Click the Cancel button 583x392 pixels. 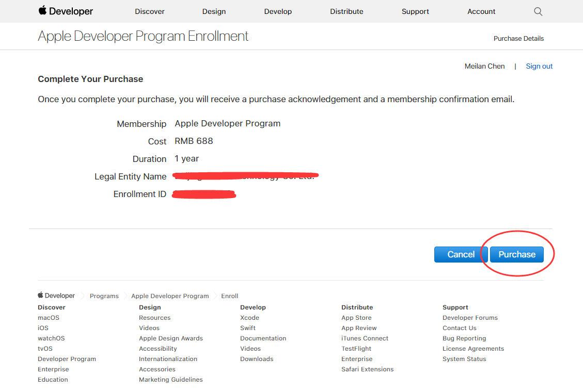click(x=461, y=254)
